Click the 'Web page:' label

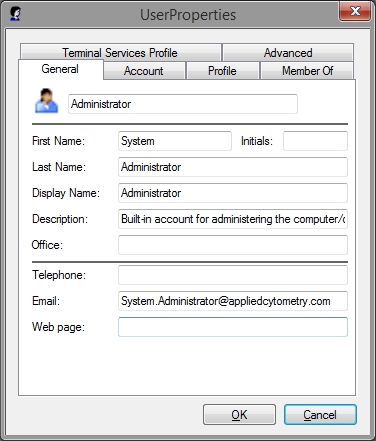pos(58,327)
